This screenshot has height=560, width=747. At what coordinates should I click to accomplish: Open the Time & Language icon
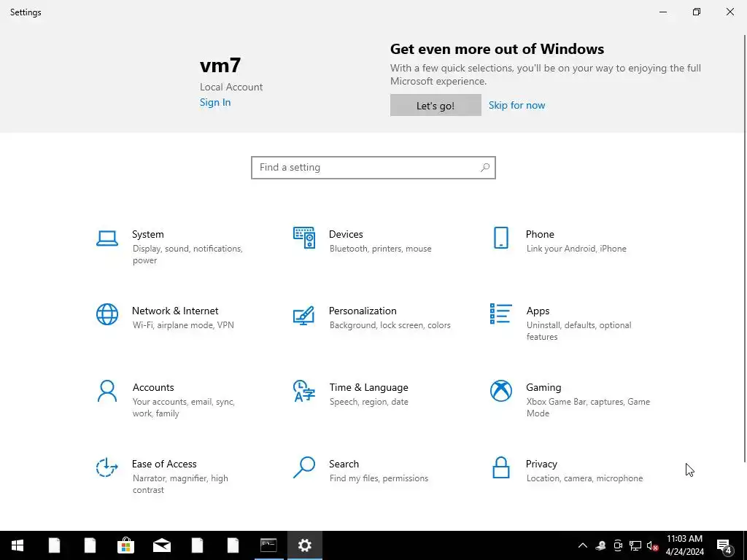(304, 391)
